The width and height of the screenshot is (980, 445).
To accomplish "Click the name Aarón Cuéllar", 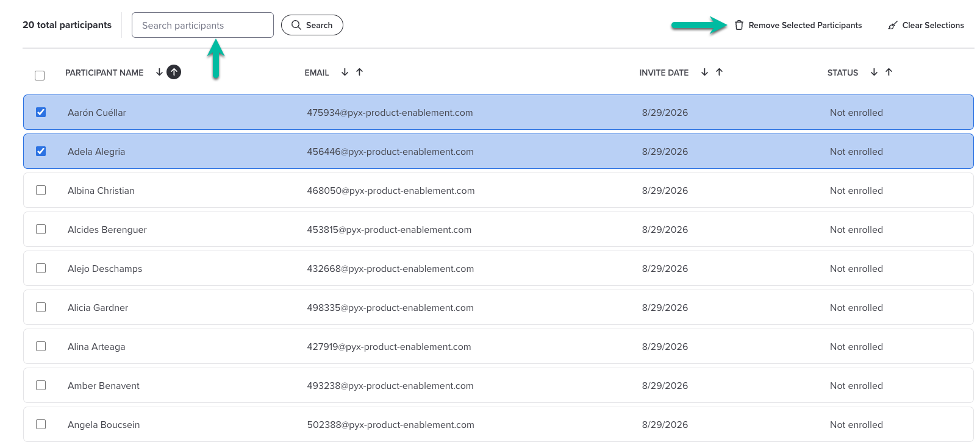I will click(97, 113).
